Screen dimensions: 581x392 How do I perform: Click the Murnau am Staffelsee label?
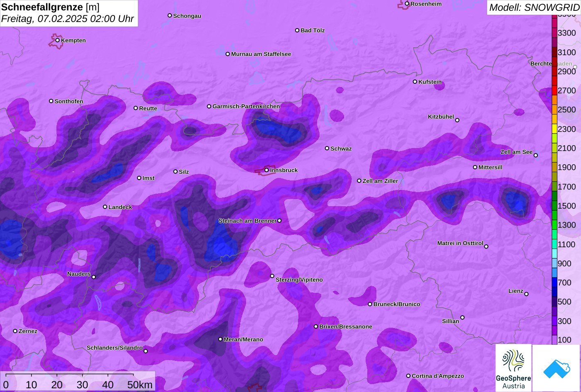click(x=261, y=54)
